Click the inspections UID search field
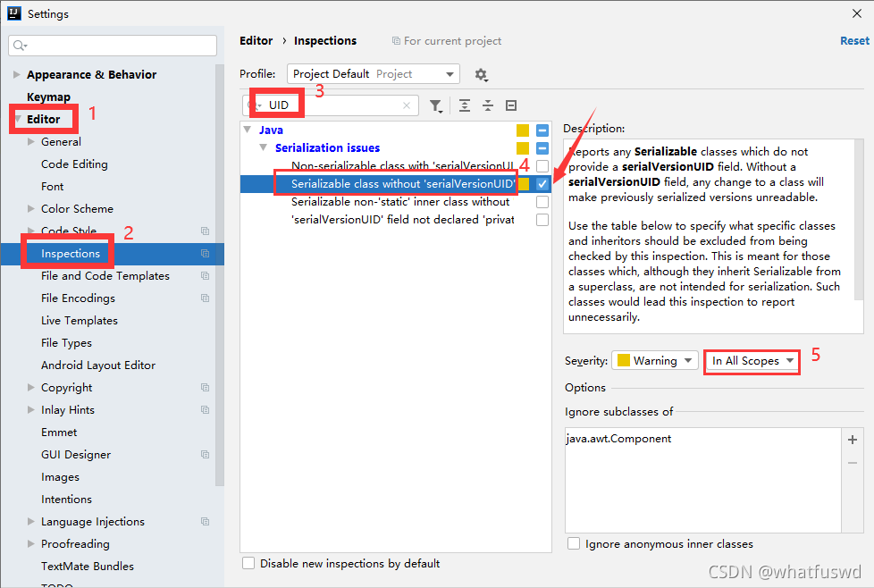The width and height of the screenshot is (874, 588). (x=331, y=105)
